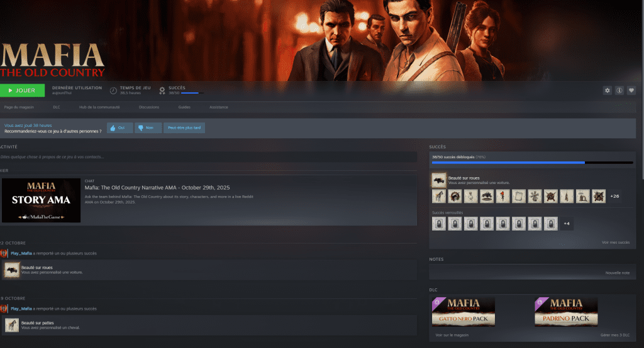Select the first locked achievement padlock icon
The width and height of the screenshot is (644, 348).
pos(438,224)
